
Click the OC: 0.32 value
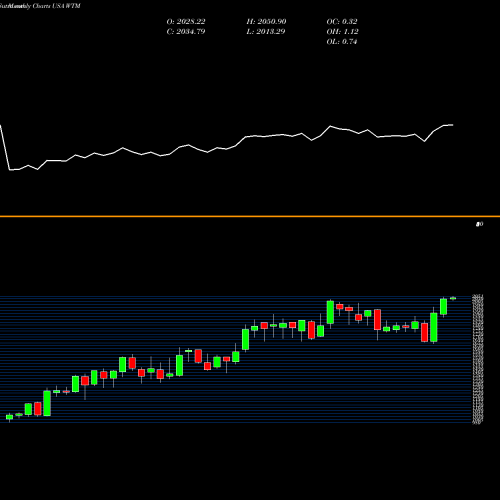342,22
